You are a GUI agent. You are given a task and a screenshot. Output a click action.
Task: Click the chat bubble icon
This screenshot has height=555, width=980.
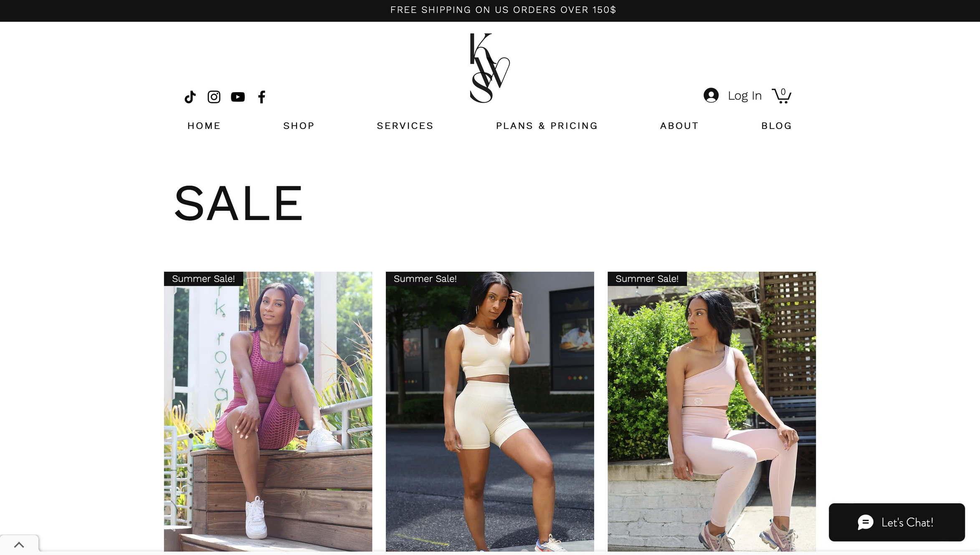(x=865, y=522)
